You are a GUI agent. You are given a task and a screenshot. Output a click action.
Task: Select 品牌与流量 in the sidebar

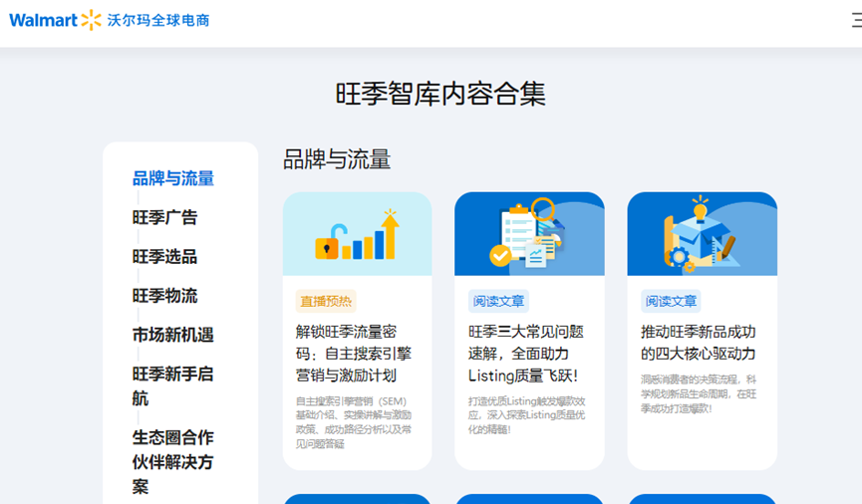173,178
